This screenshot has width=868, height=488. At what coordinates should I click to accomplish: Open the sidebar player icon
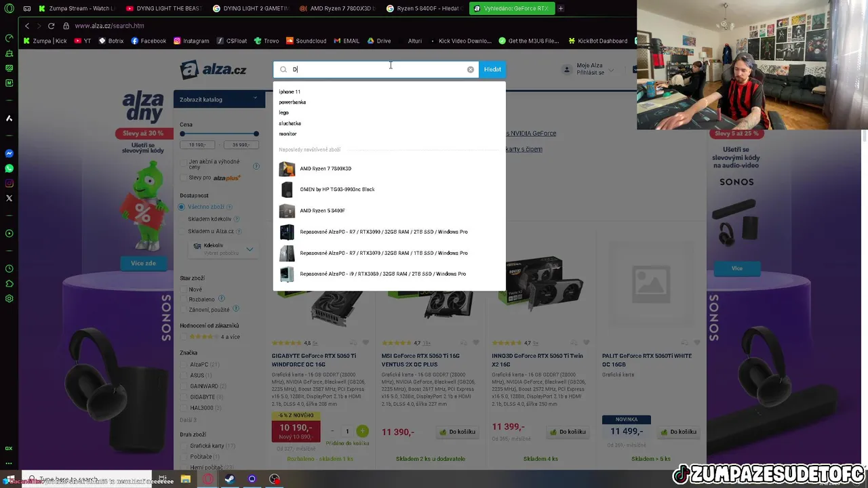coord(9,233)
